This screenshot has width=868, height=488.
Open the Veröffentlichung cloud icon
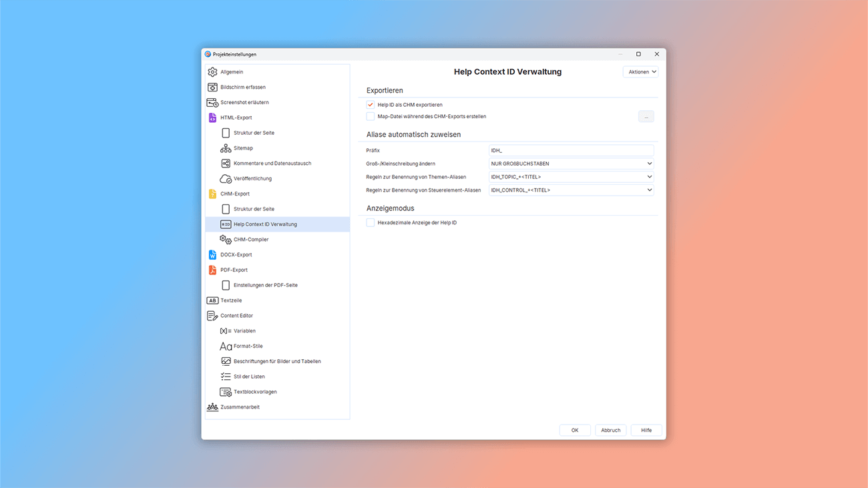coord(226,179)
